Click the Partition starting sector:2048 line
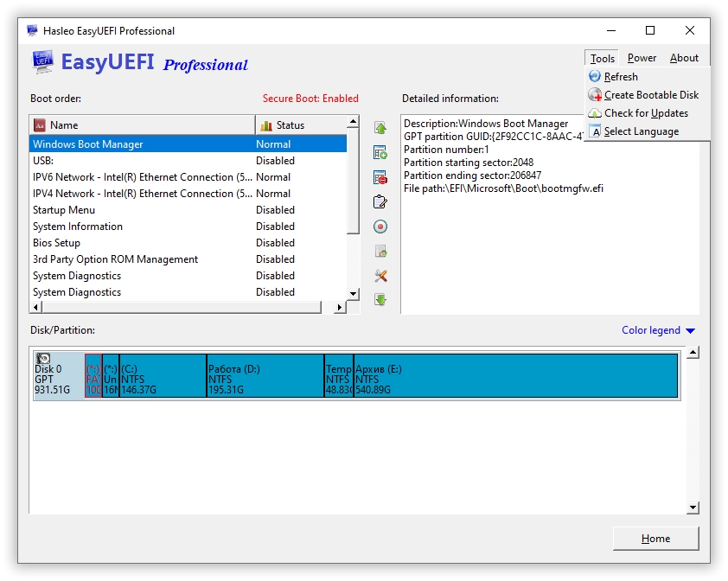 coord(469,163)
